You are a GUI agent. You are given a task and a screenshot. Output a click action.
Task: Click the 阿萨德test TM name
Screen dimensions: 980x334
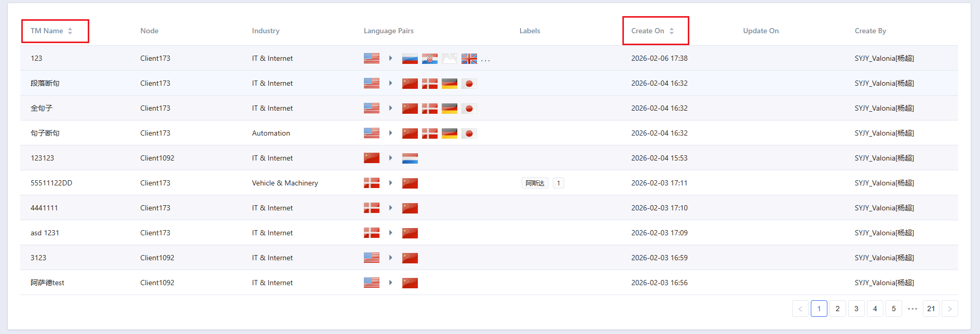(47, 283)
